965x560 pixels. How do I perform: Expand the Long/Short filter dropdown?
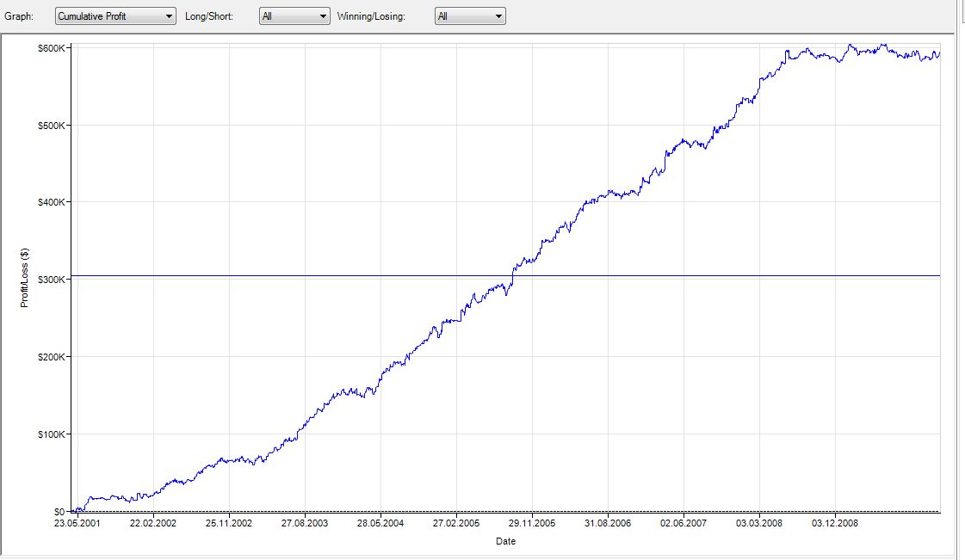pyautogui.click(x=294, y=16)
